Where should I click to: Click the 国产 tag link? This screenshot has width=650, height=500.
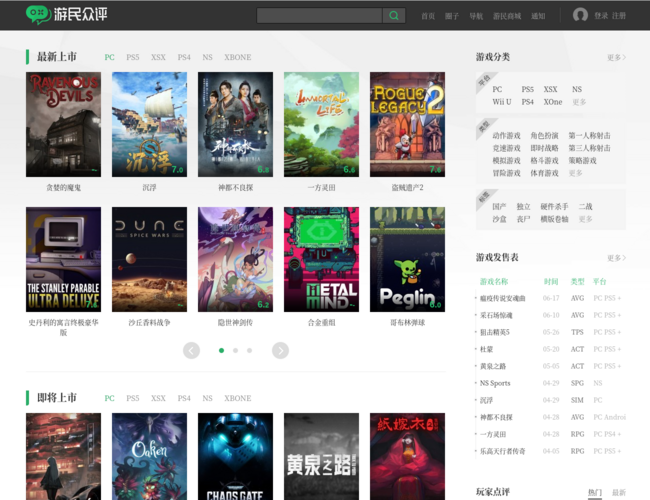point(499,206)
